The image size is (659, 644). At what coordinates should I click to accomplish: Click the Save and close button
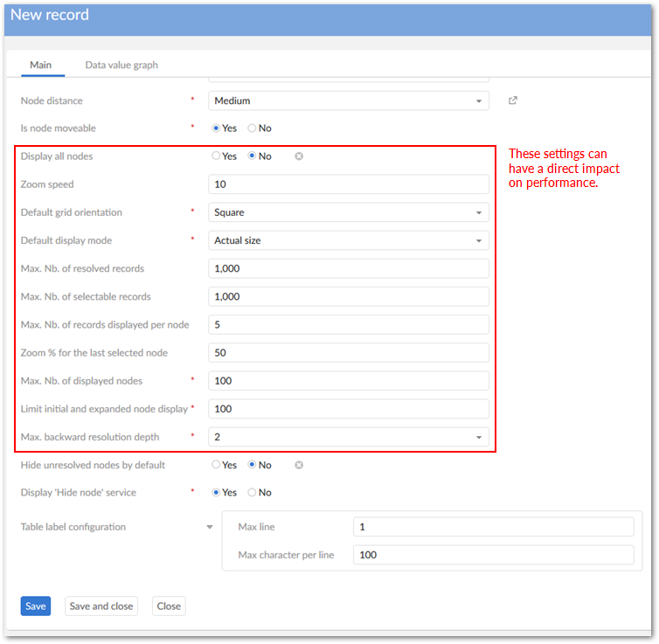pyautogui.click(x=101, y=606)
